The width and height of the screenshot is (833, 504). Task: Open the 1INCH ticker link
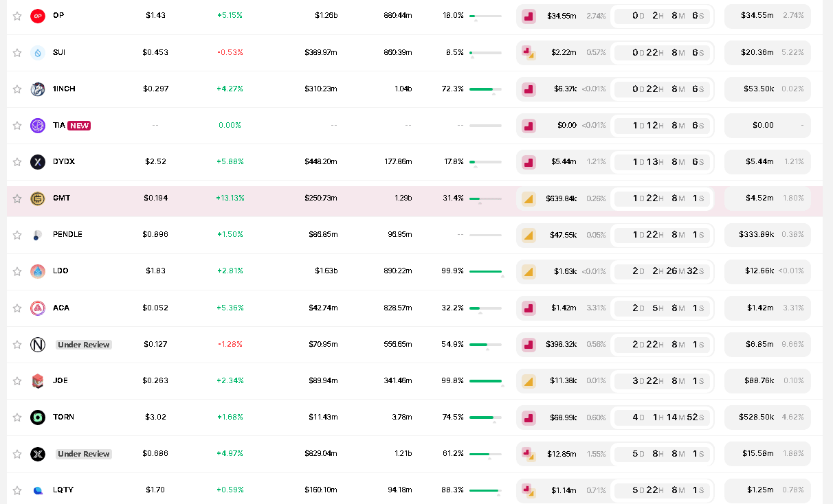point(65,89)
